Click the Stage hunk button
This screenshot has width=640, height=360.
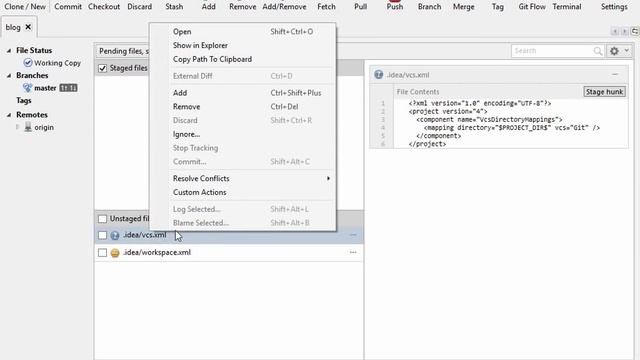click(604, 92)
